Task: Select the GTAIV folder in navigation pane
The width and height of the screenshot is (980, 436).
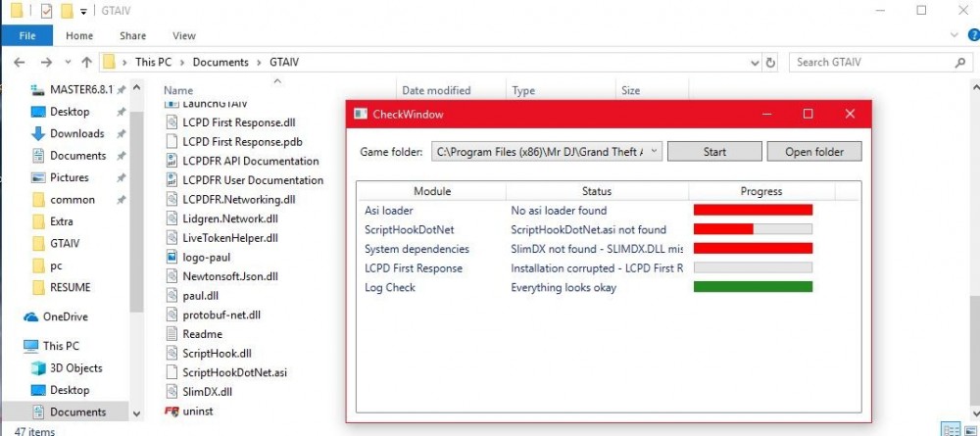Action: point(65,244)
